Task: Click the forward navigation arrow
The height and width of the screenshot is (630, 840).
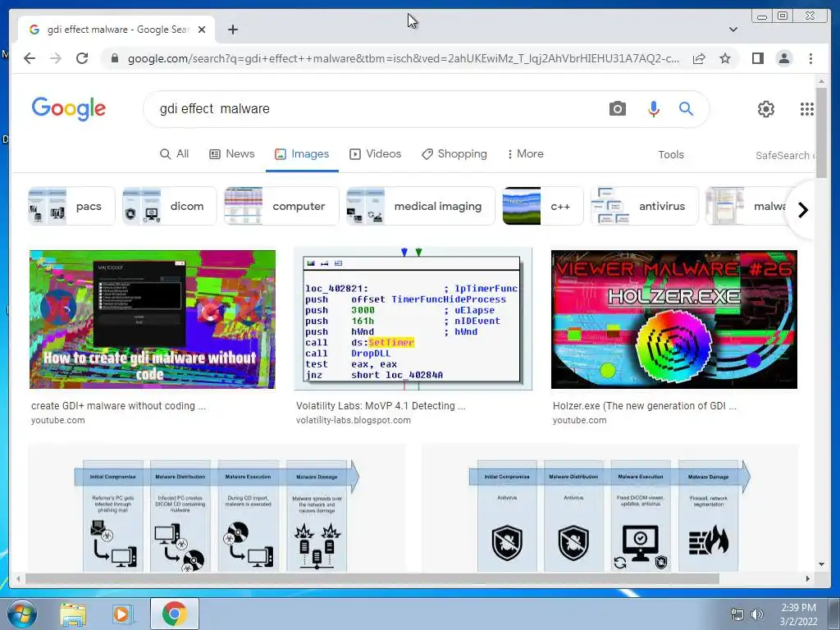Action: 56,58
